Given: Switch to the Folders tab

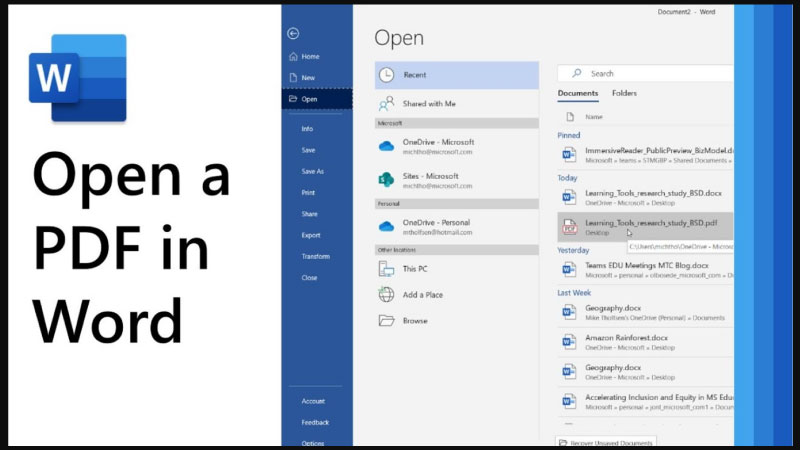Looking at the screenshot, I should coord(624,94).
